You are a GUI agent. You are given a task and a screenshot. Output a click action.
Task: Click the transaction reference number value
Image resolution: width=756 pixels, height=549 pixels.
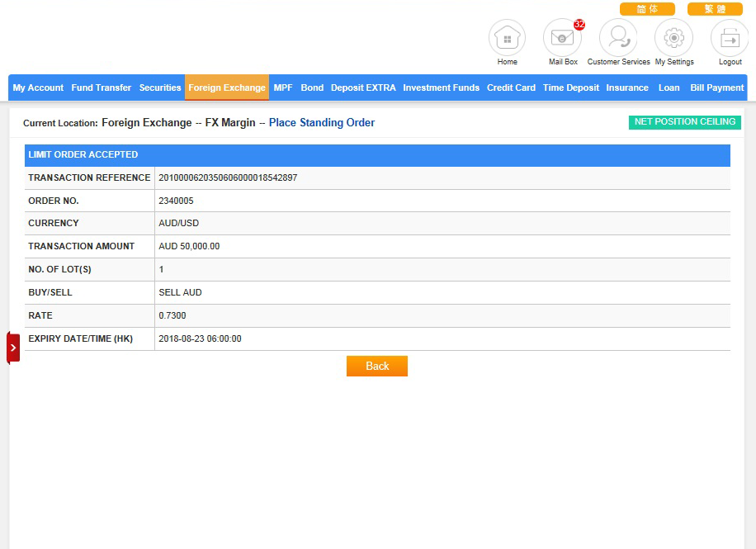point(228,177)
